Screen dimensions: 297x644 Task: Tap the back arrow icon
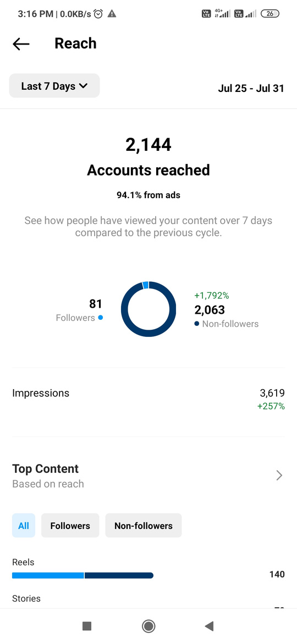[21, 43]
